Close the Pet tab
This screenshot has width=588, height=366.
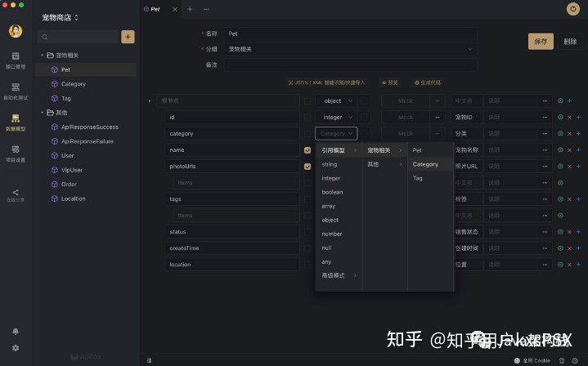175,9
